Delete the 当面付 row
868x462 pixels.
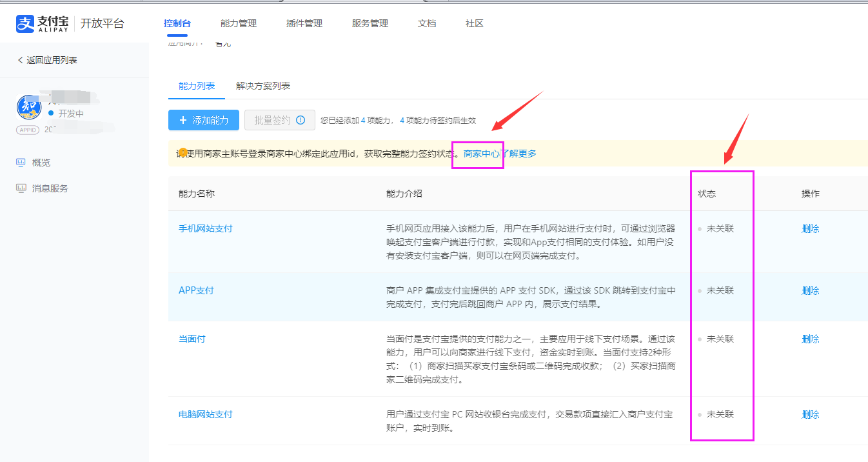tap(811, 339)
